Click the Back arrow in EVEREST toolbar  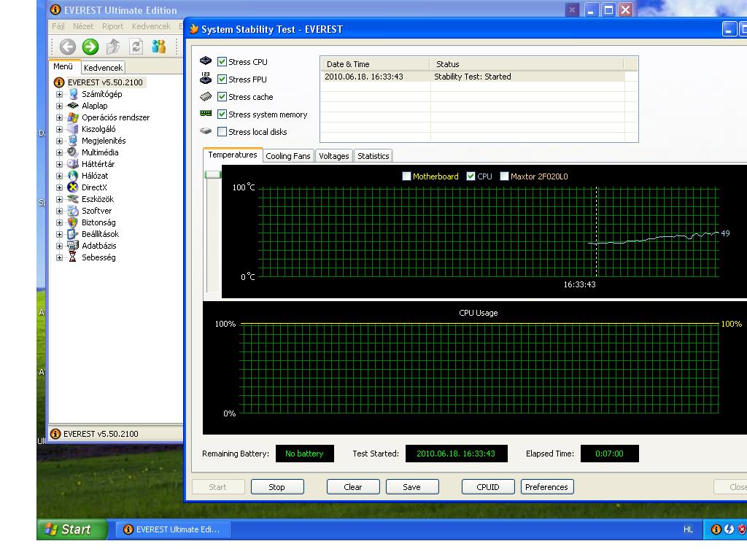point(68,47)
